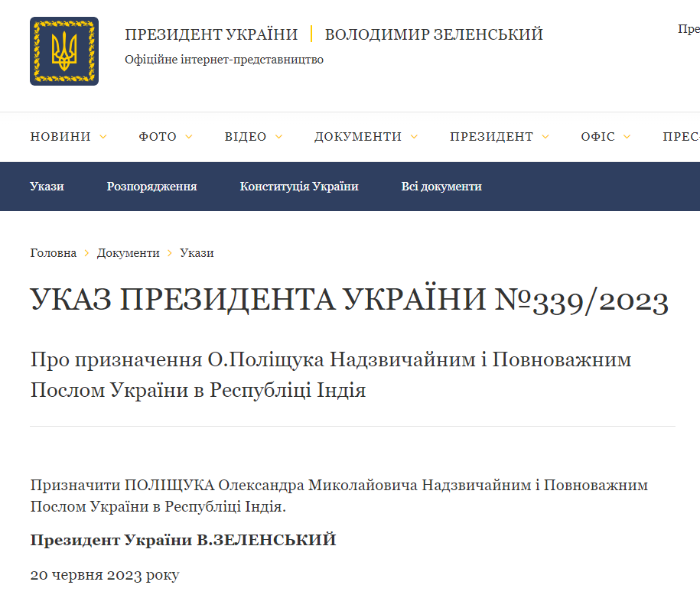
Task: Expand the ДОКУМЕНТИ dropdown chevron
Action: click(x=414, y=137)
